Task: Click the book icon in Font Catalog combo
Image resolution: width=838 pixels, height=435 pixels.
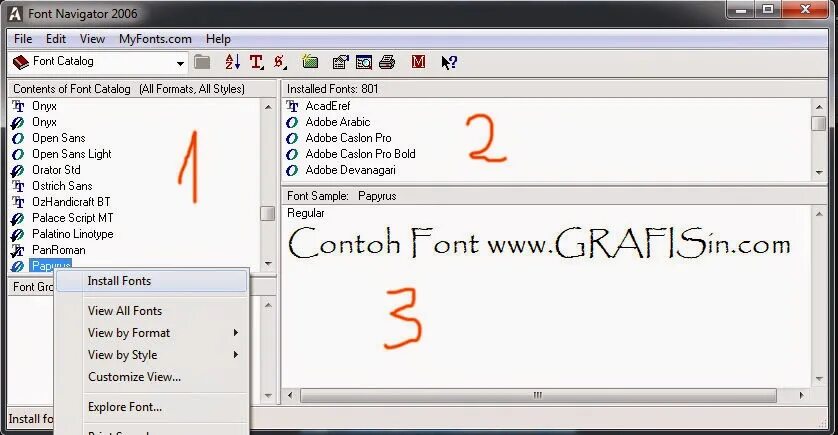Action: pyautogui.click(x=20, y=62)
